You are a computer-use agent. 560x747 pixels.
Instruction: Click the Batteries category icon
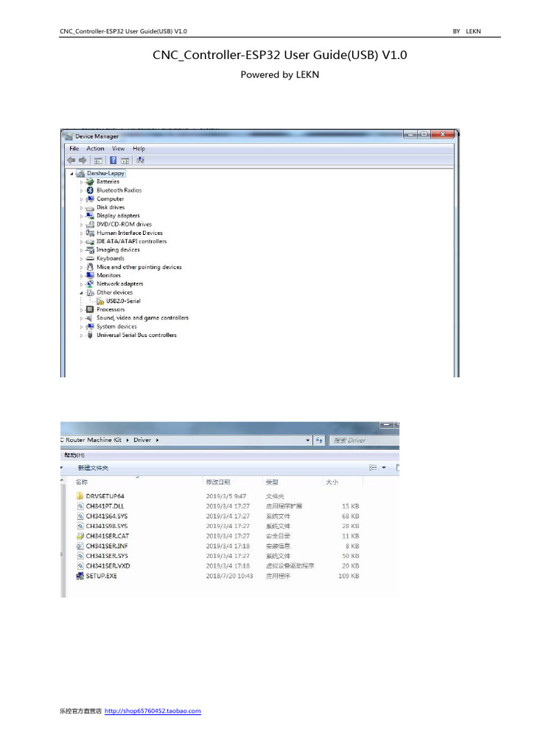point(90,182)
